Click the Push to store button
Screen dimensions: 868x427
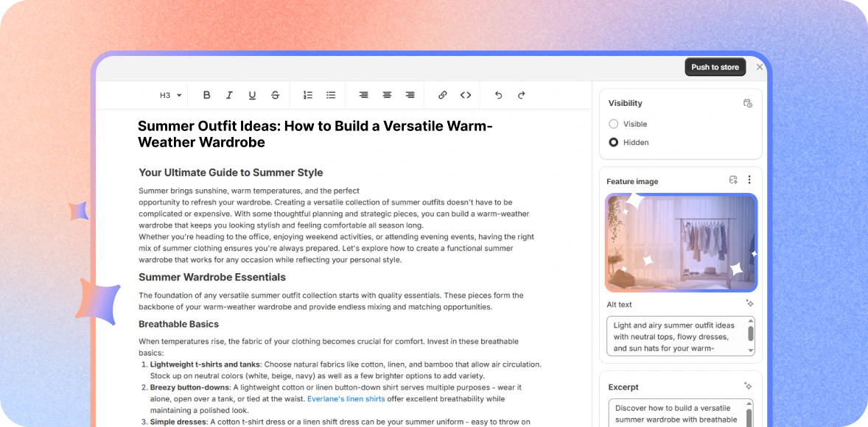[x=715, y=67]
